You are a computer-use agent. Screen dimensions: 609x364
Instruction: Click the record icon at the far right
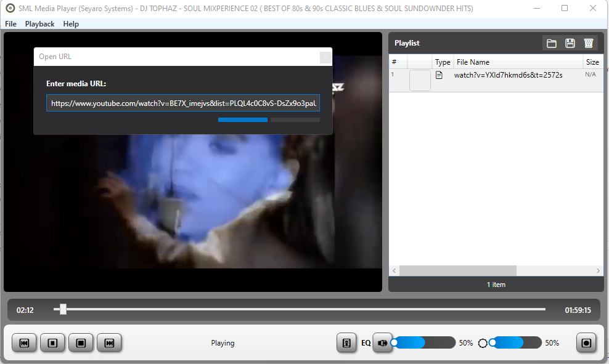586,342
